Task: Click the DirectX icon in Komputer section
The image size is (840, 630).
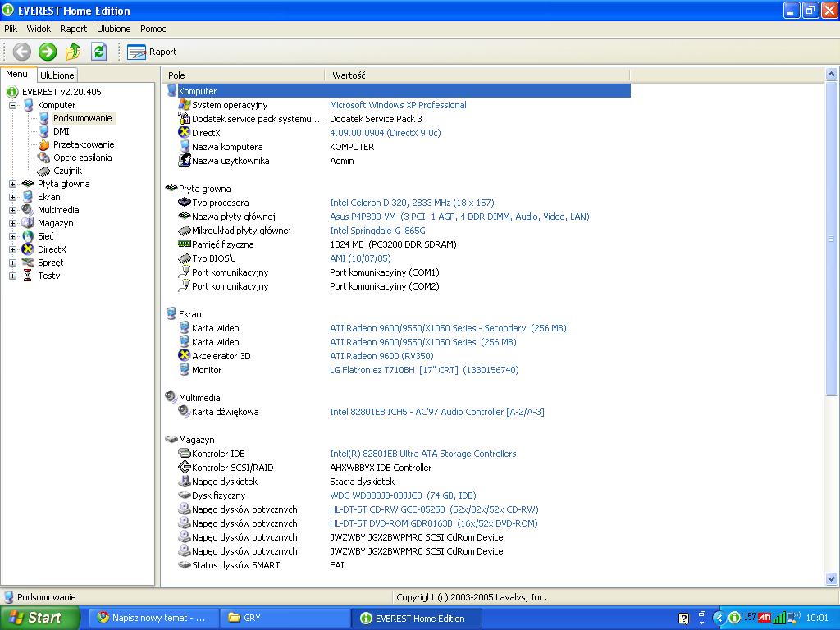Action: [185, 132]
